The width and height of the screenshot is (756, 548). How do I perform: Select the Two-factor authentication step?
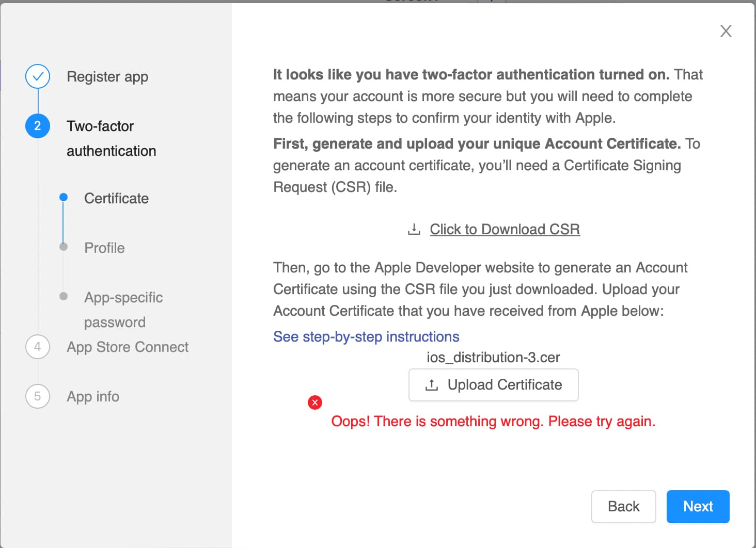click(x=111, y=138)
